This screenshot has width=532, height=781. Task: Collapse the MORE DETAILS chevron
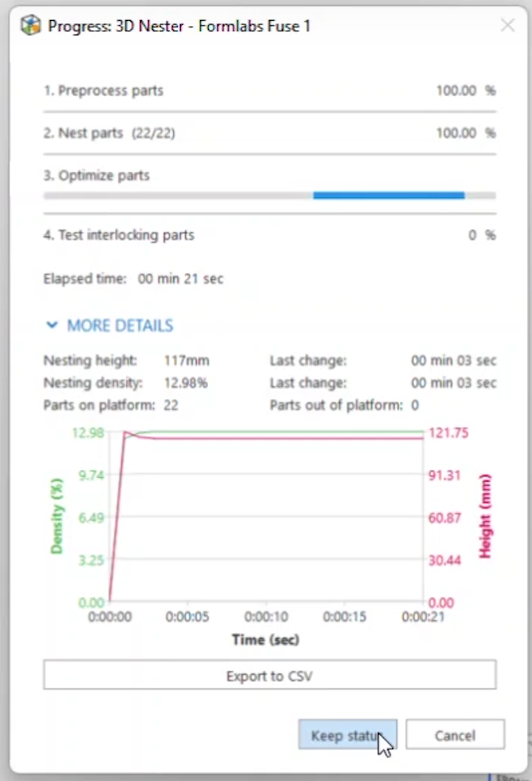[52, 326]
